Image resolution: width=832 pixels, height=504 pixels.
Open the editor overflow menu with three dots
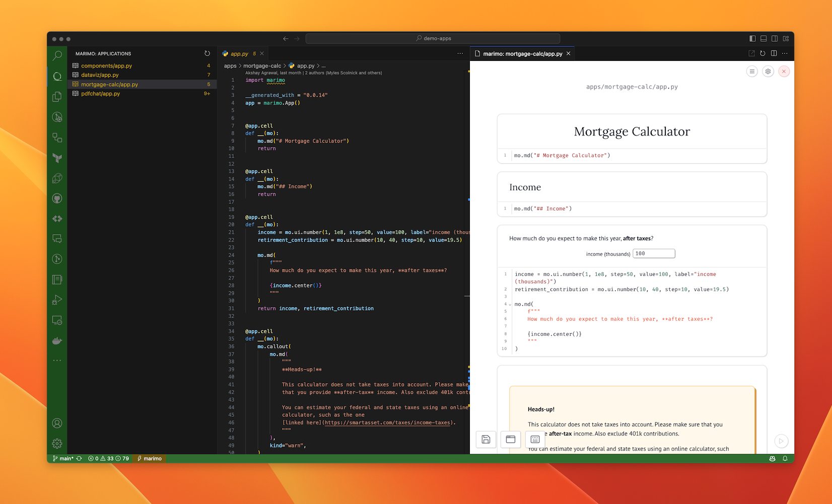coord(460,53)
